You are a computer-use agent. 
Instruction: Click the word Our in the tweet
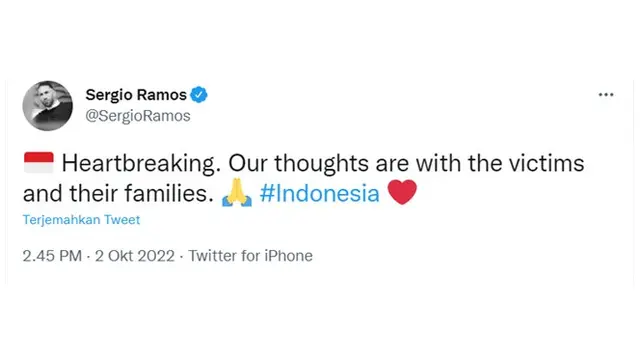(x=247, y=163)
